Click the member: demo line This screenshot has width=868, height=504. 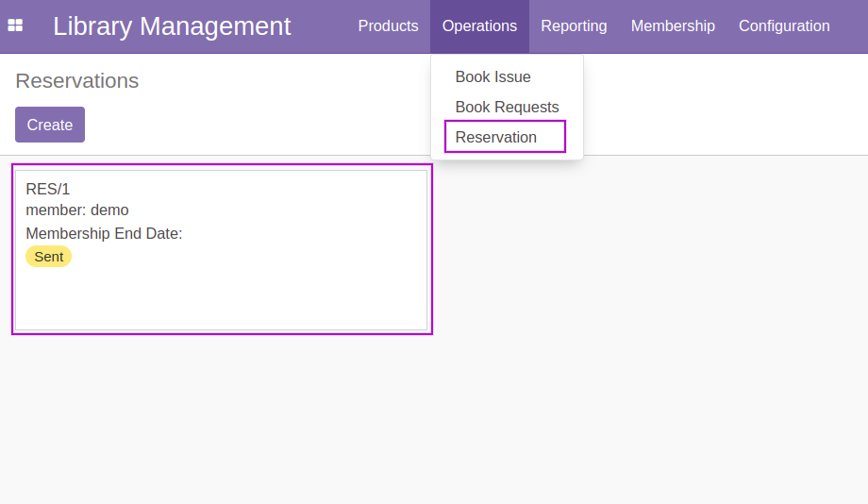coord(77,210)
